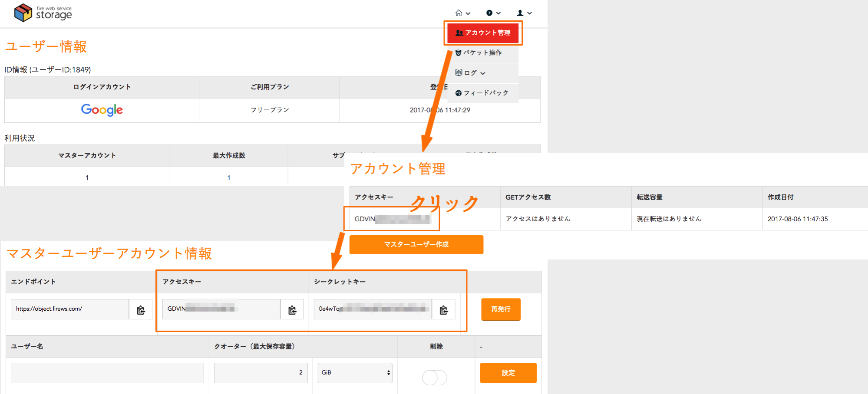Toggle the 削除 switch
This screenshot has width=868, height=394.
point(435,378)
